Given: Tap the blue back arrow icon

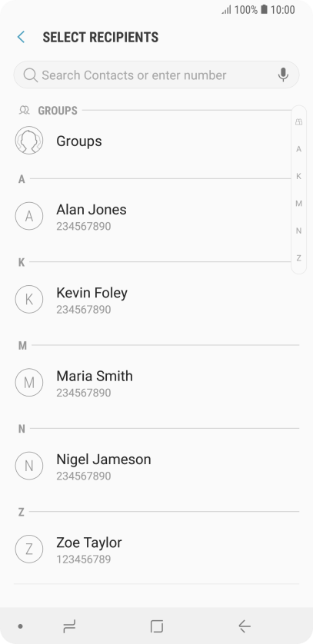Looking at the screenshot, I should [x=21, y=37].
